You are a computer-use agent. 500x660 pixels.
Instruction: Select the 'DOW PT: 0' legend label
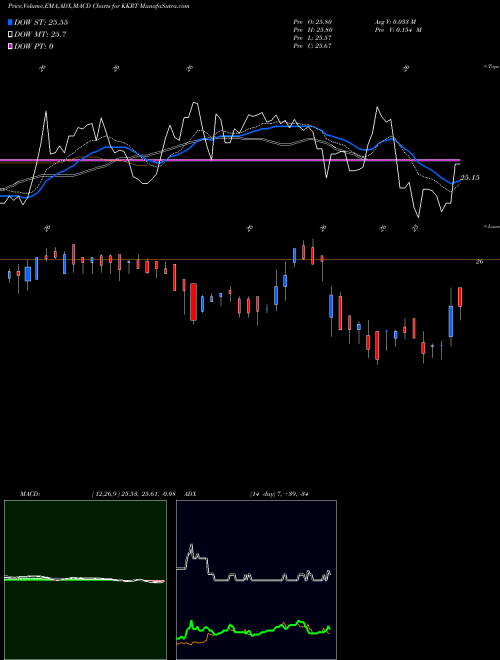(x=33, y=46)
